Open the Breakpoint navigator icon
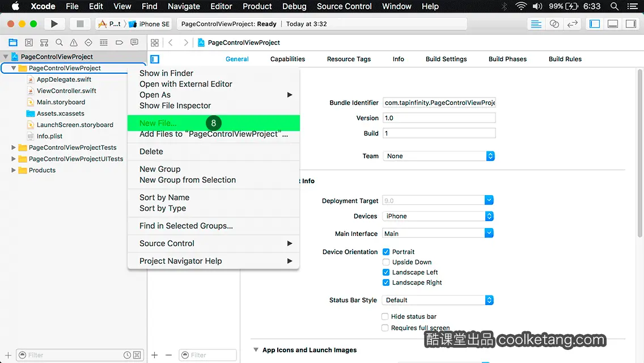Image resolution: width=644 pixels, height=363 pixels. (119, 43)
